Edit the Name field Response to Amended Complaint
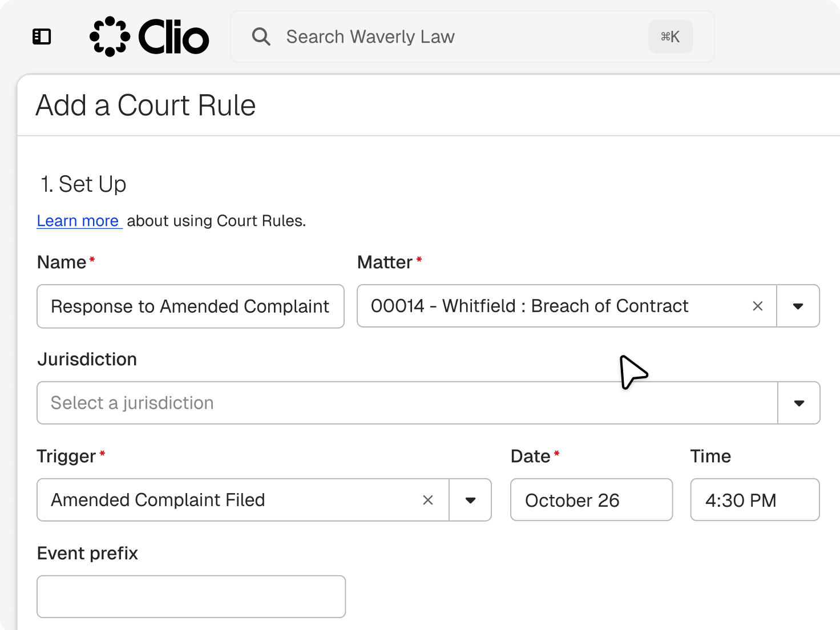This screenshot has height=630, width=840. click(191, 306)
